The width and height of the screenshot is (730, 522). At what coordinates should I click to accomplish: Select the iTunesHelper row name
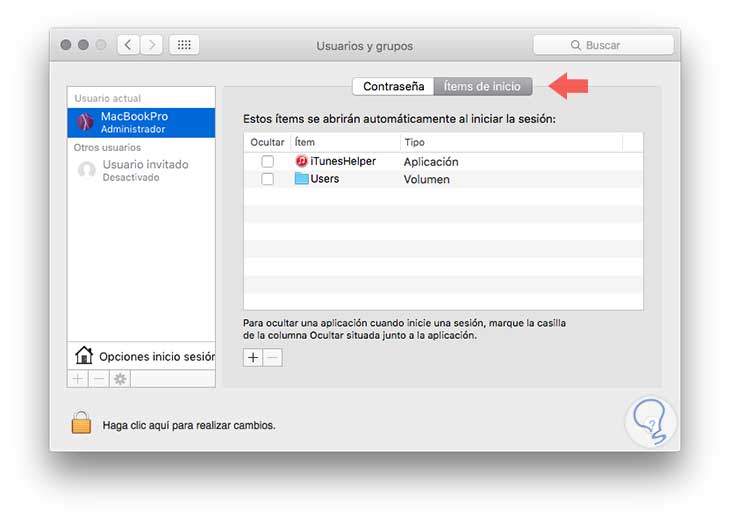pyautogui.click(x=343, y=161)
